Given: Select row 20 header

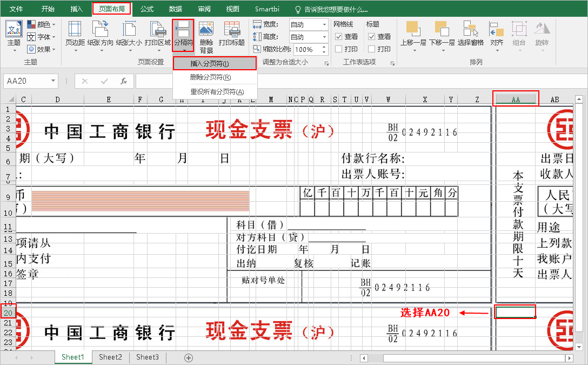Looking at the screenshot, I should 8,313.
